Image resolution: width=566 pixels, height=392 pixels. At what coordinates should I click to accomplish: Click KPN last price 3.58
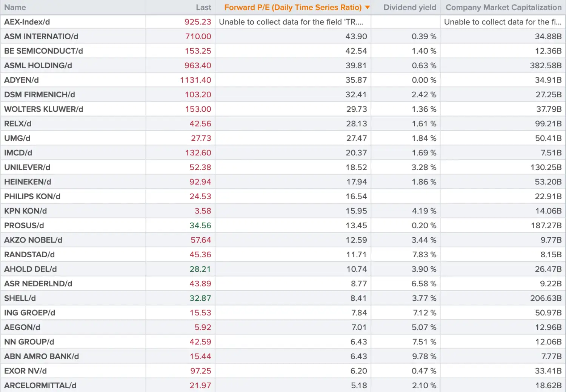203,211
